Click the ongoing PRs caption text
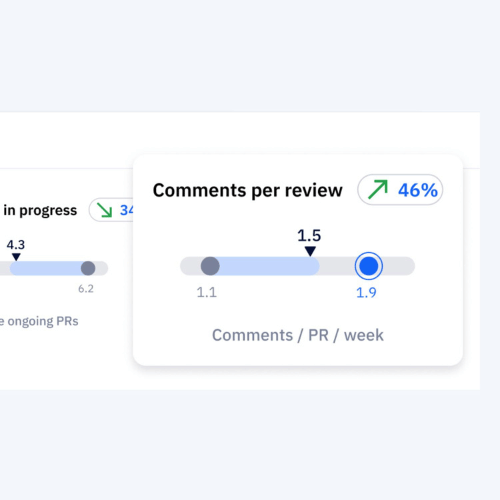The width and height of the screenshot is (500, 500). tap(43, 321)
